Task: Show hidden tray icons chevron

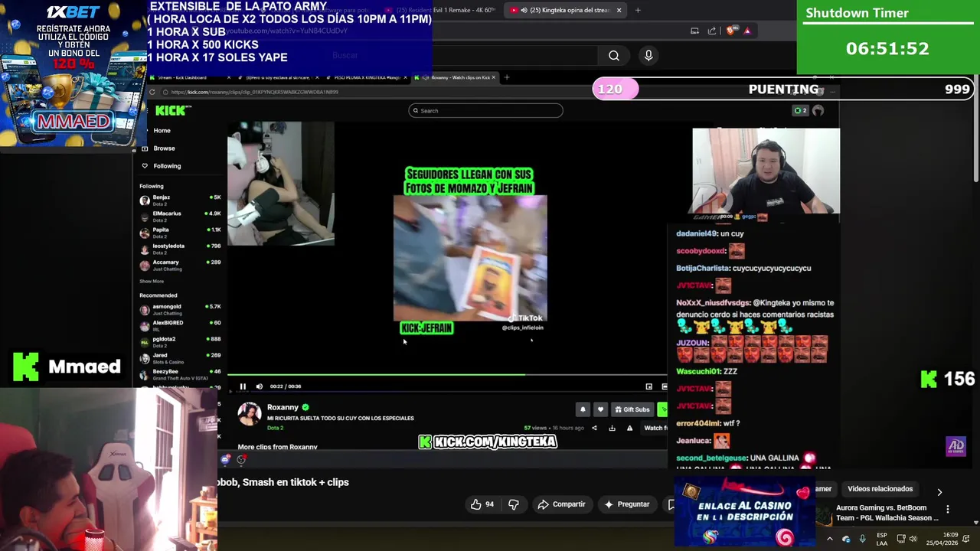Action: coord(829,539)
